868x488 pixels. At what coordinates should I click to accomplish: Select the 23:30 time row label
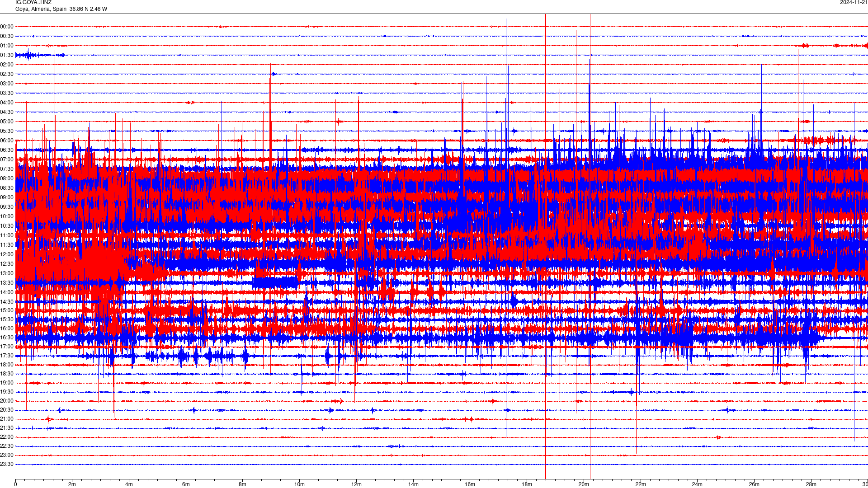click(x=7, y=464)
